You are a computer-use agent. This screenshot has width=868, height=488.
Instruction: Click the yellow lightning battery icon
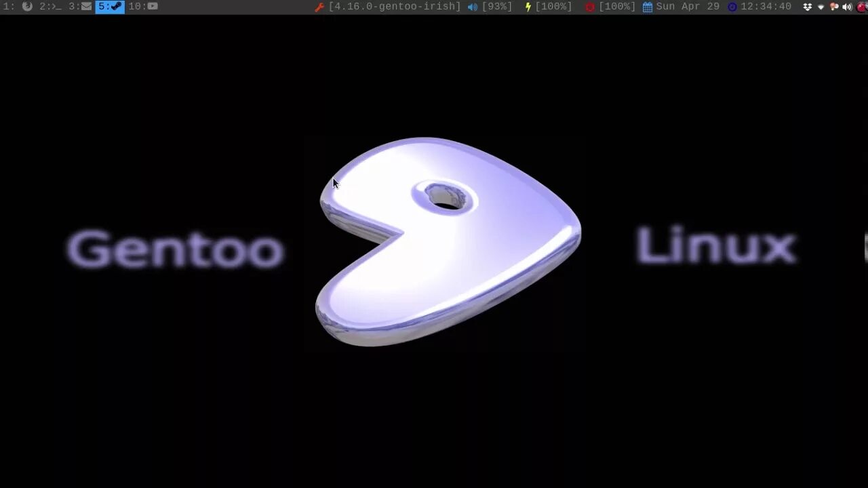coord(528,7)
